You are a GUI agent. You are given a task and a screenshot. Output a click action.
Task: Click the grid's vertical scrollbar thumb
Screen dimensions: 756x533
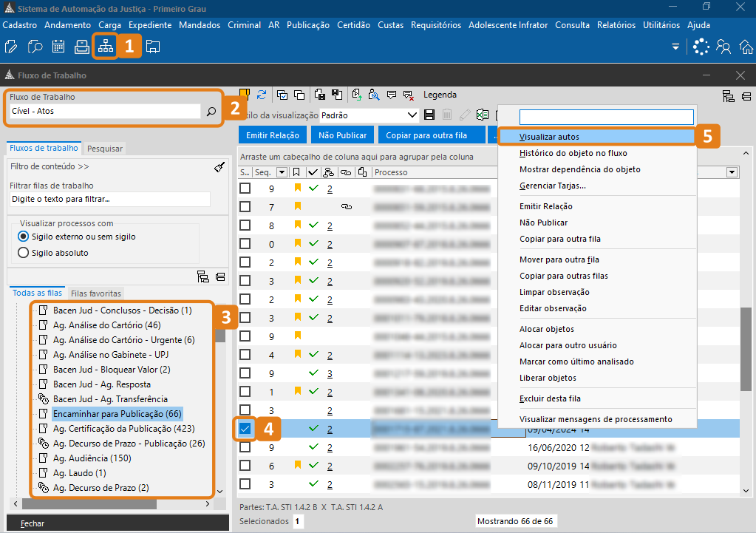tap(746, 340)
